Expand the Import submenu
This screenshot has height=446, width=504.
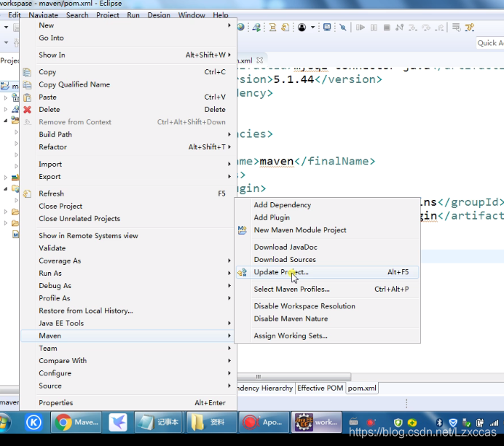click(x=229, y=164)
